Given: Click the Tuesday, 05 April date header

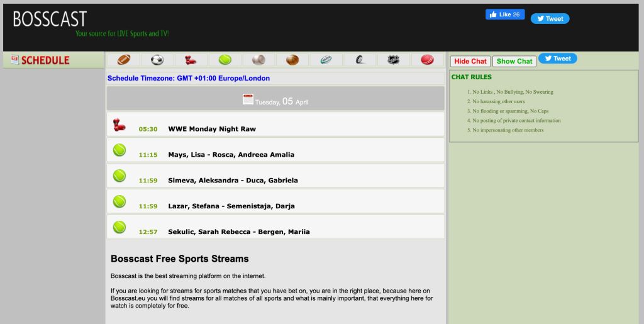Looking at the screenshot, I should (275, 99).
